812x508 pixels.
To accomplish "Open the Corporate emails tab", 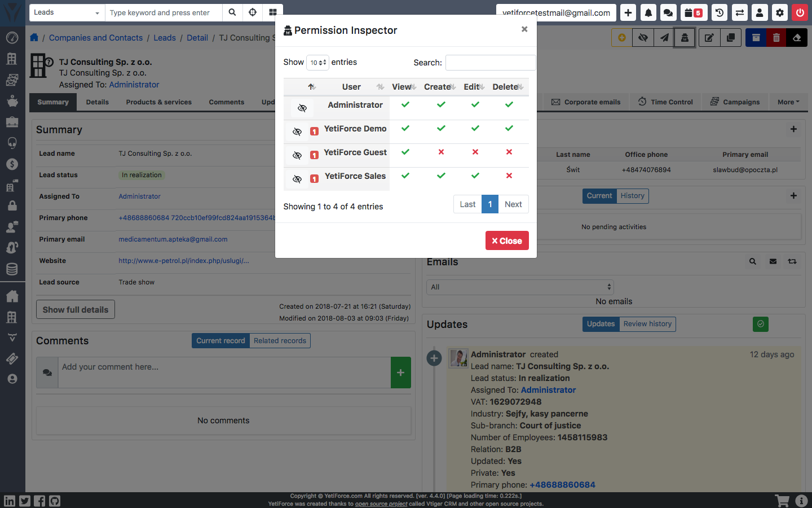I will [586, 102].
